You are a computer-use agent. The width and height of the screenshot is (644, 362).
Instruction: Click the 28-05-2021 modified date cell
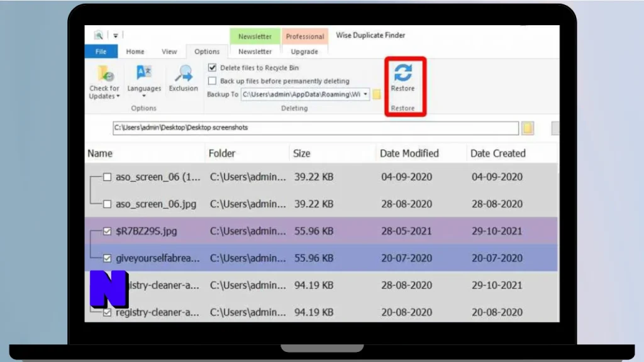click(x=407, y=231)
